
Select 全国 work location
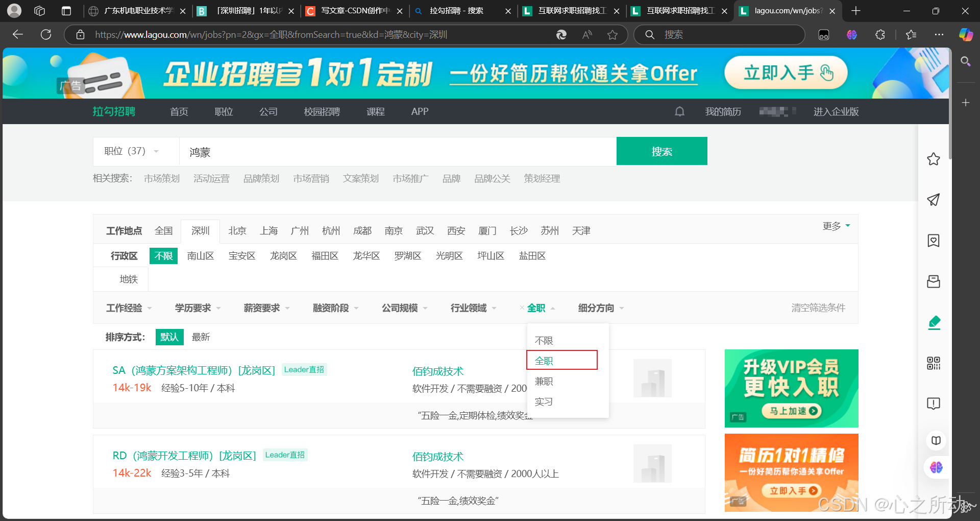point(163,231)
